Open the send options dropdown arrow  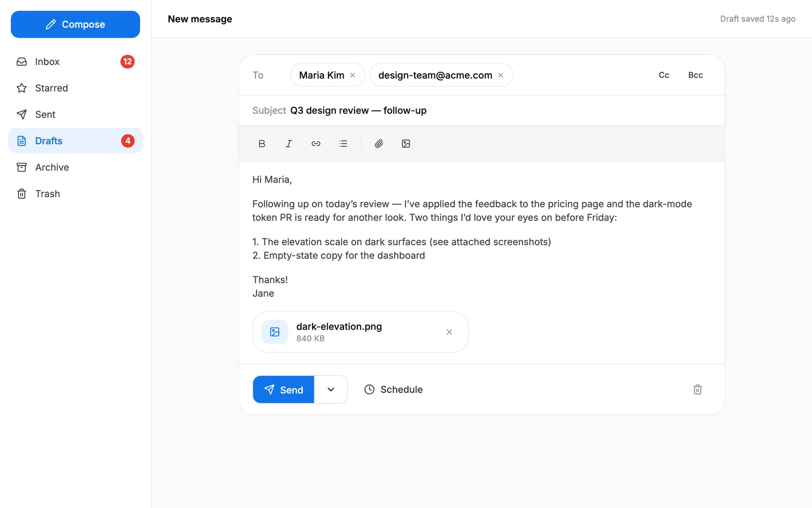(331, 390)
